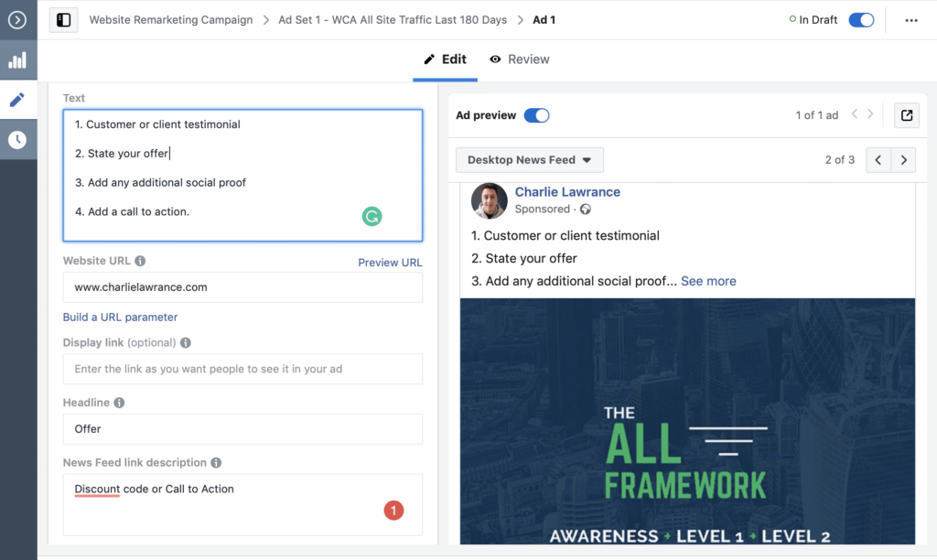
Task: Click Build a URL parameter link
Action: [x=120, y=318]
